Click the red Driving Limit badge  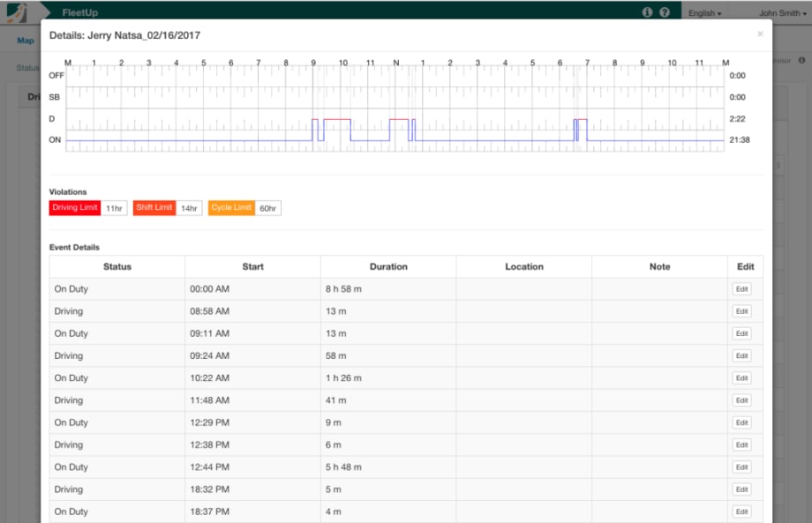[75, 208]
